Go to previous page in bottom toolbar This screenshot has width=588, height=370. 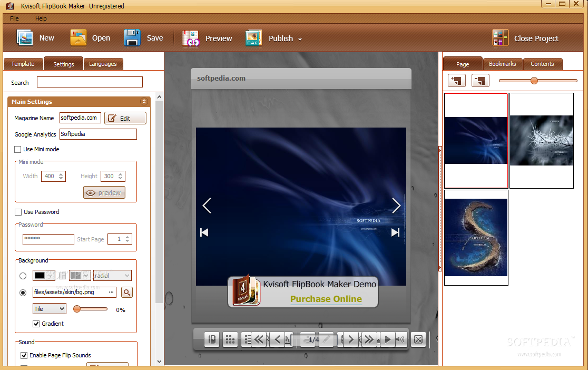point(278,339)
